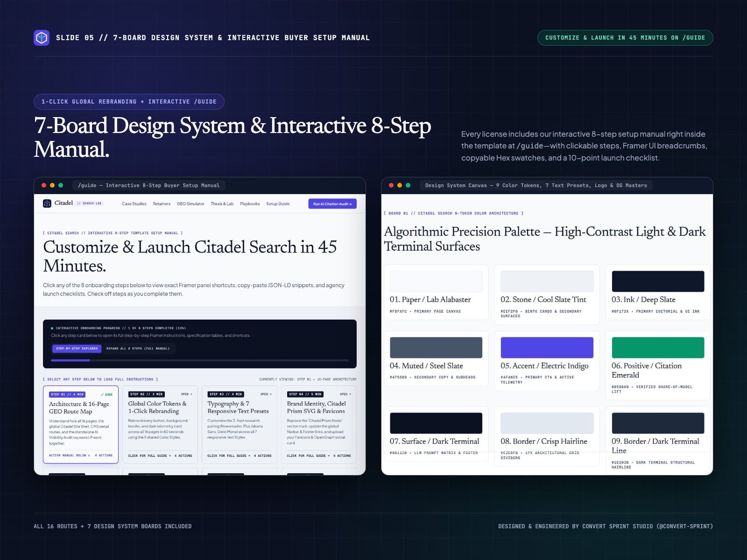Image resolution: width=747 pixels, height=560 pixels.
Task: Click the Search Lab badge beside Citadel
Action: pyautogui.click(x=89, y=203)
